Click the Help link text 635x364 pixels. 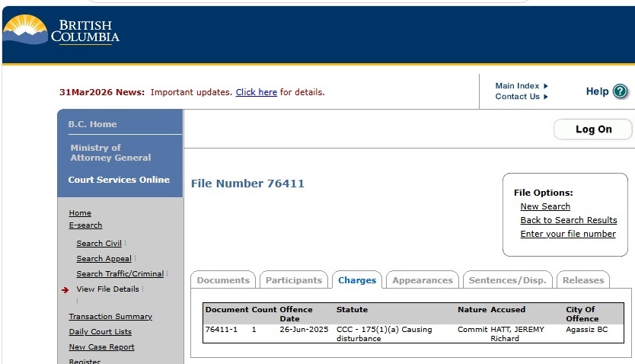coord(597,91)
